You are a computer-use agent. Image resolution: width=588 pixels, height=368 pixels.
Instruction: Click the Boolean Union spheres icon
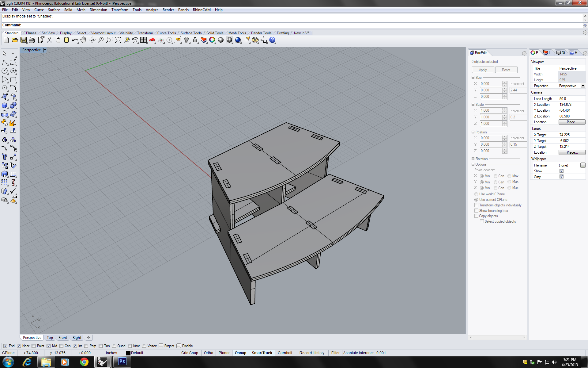click(x=13, y=105)
